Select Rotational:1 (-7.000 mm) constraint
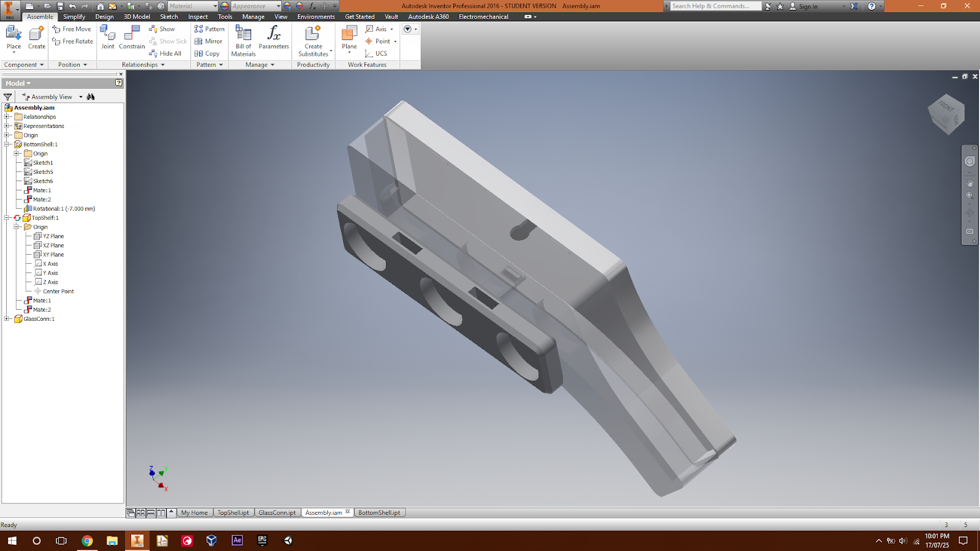This screenshot has height=551, width=980. (64, 208)
